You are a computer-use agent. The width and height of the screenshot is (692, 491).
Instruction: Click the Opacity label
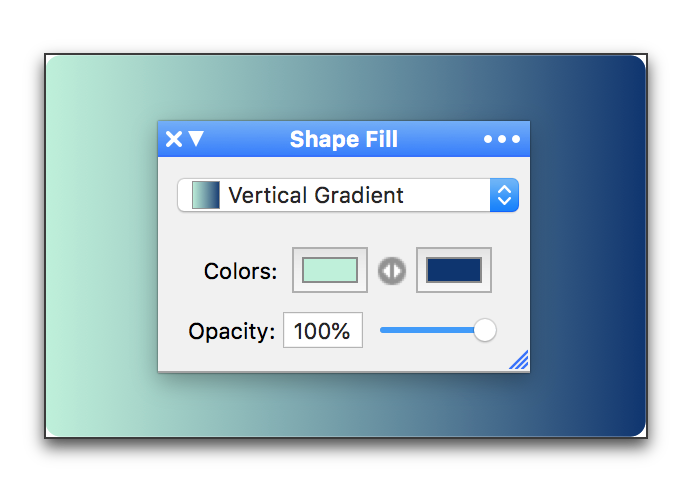[x=232, y=331]
